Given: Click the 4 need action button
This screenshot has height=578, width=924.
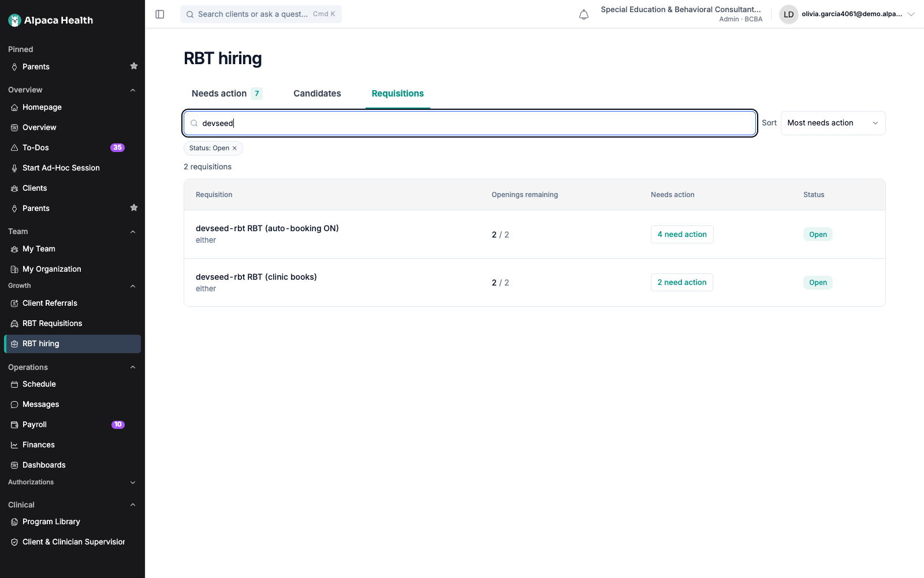Looking at the screenshot, I should [682, 235].
